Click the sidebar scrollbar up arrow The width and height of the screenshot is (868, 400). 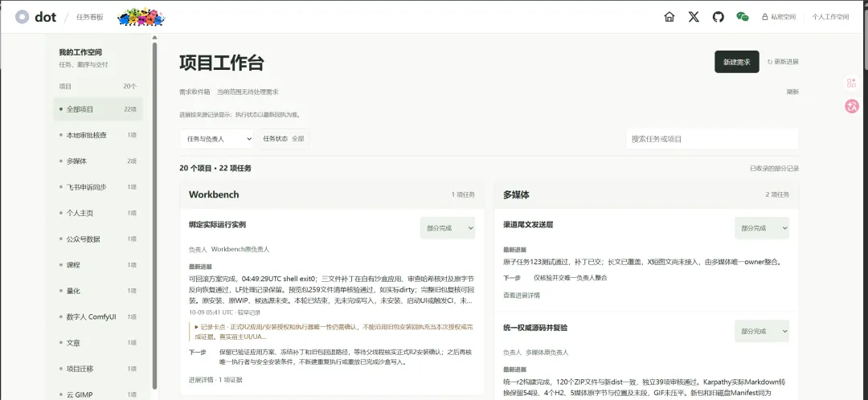(x=154, y=39)
